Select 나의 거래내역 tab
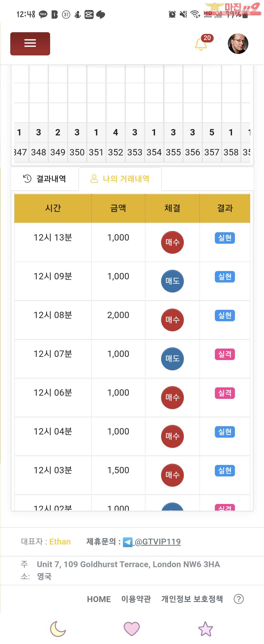Screen dimensions: 264x644 pyautogui.click(x=120, y=179)
